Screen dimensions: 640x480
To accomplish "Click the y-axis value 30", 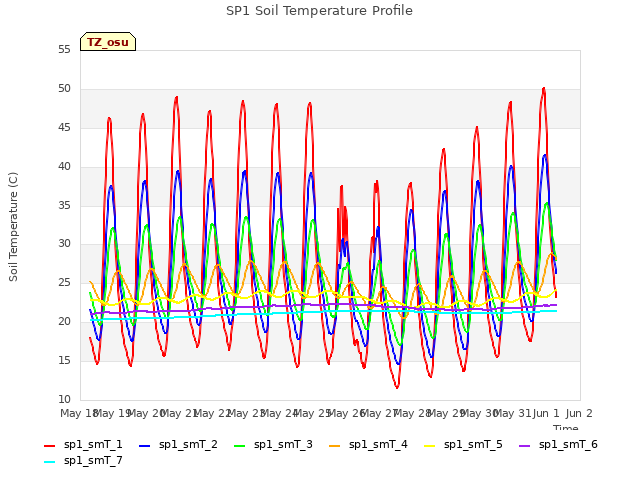I will click(x=64, y=244).
